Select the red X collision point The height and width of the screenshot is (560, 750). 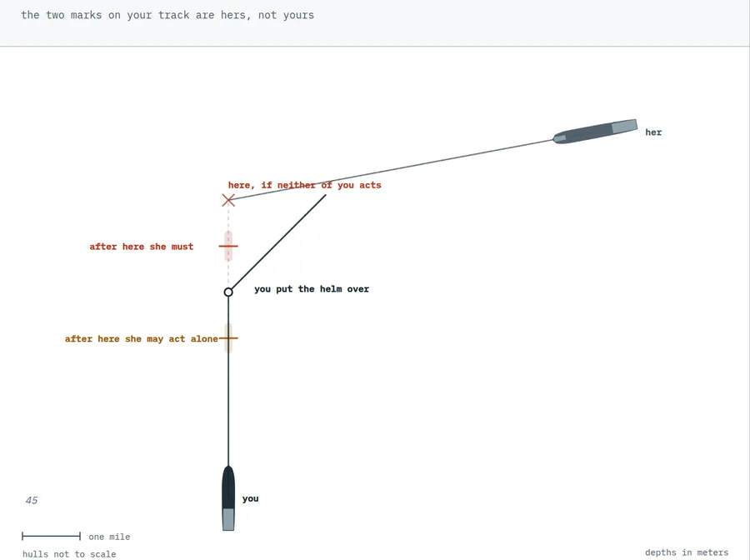point(228,200)
